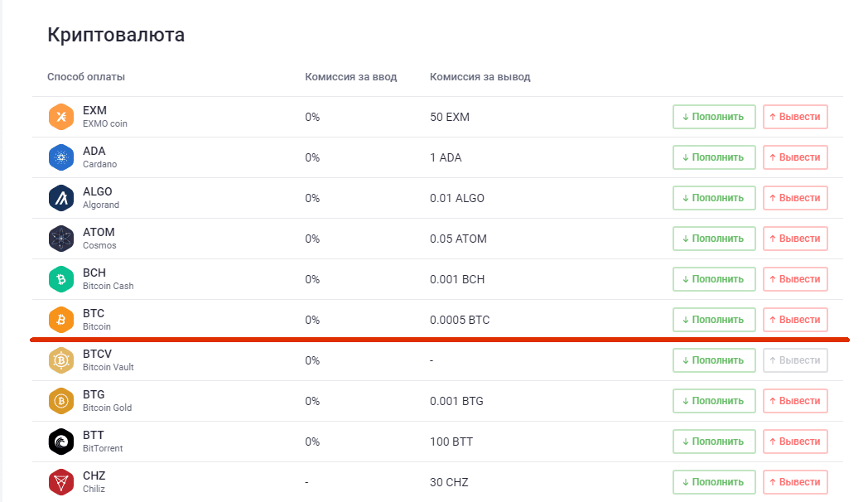
Task: Select the Algorand coin name
Action: pos(101,205)
